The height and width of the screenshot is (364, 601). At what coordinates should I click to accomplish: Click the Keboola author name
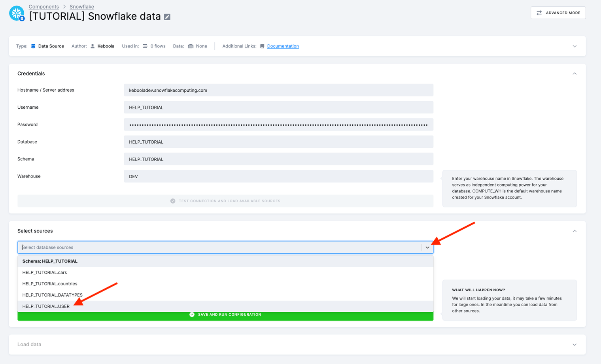pyautogui.click(x=106, y=46)
